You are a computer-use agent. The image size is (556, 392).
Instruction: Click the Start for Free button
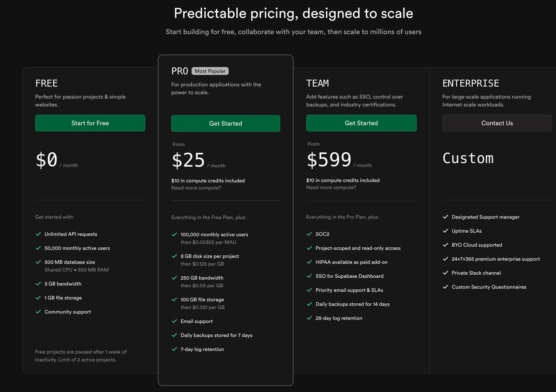90,123
